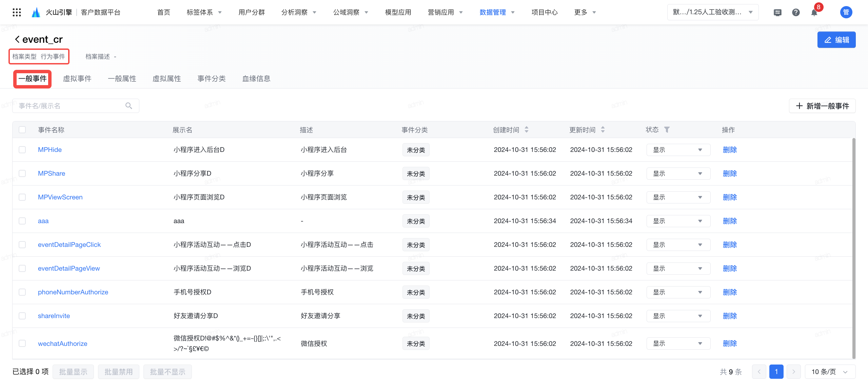Viewport: 868px width, 392px height.
Task: Go back using arrow beside event_cr
Action: coord(17,39)
